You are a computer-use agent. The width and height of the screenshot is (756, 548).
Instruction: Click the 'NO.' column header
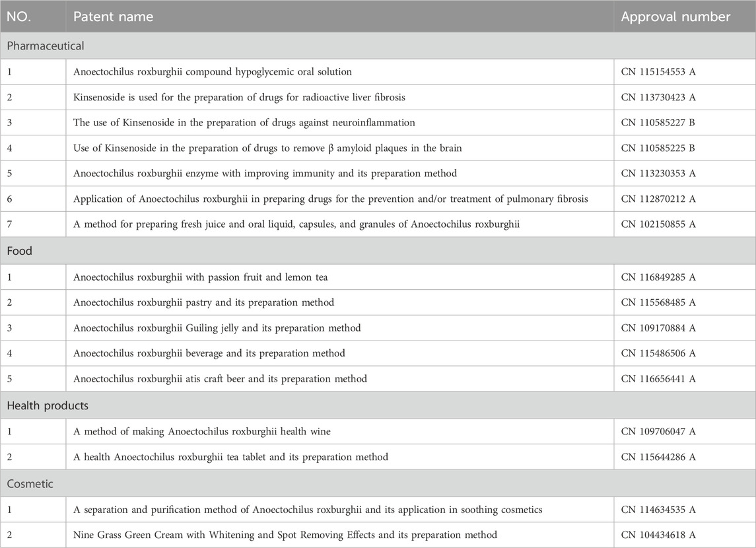18,17
